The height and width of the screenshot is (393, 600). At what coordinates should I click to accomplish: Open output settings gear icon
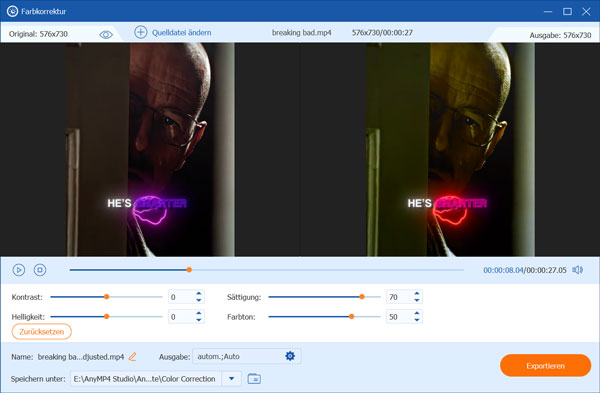(290, 356)
